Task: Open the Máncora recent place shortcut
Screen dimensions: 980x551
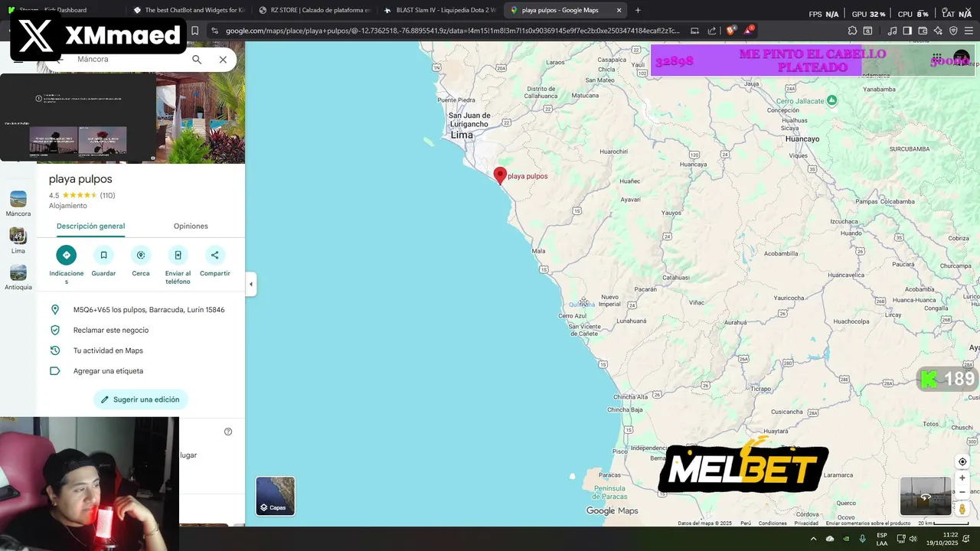Action: pos(18,204)
